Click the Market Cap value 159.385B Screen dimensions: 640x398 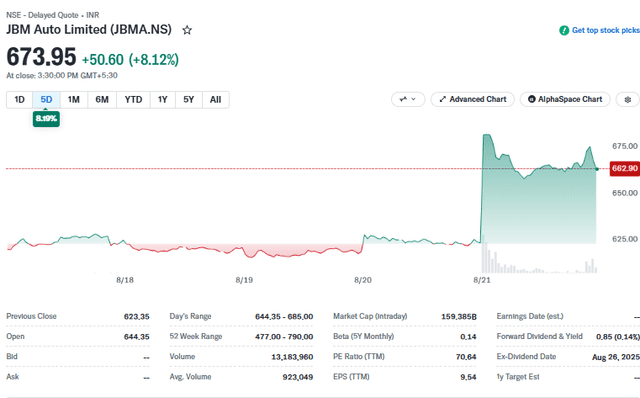pos(459,316)
